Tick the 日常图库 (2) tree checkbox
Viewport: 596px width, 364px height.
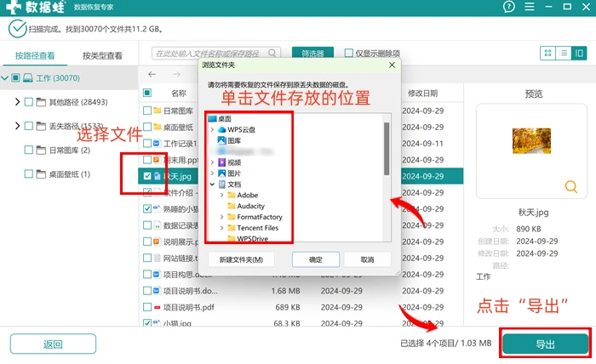pos(28,150)
